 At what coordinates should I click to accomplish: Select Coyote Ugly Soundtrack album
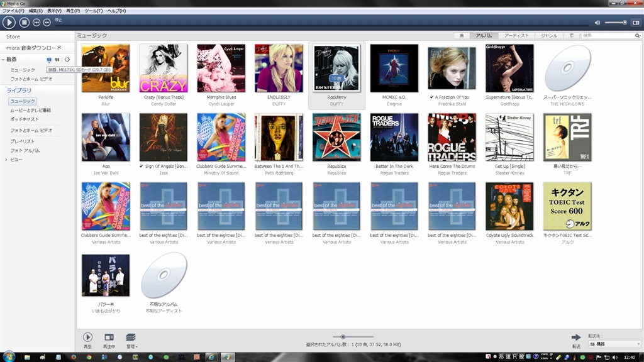[509, 206]
